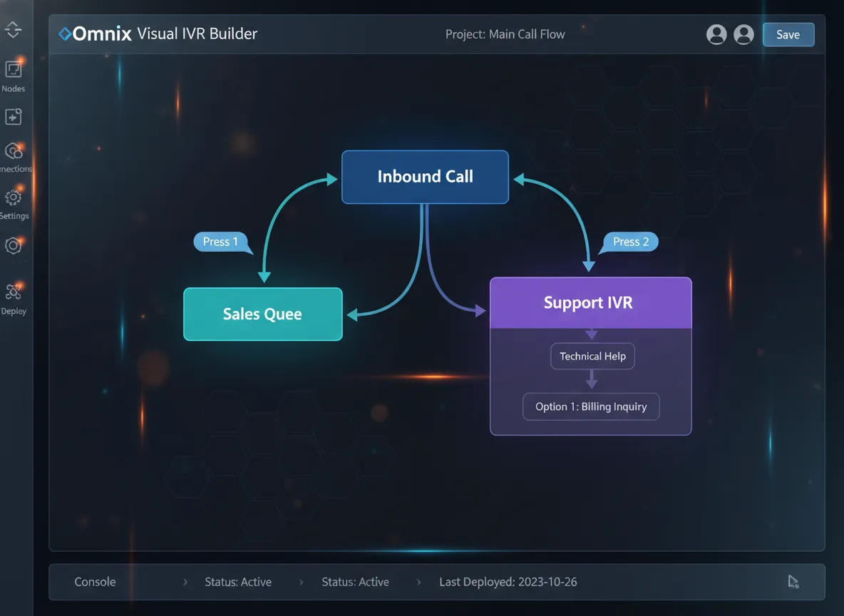844x616 pixels.
Task: Click the cursor icon in the console bar
Action: [x=793, y=582]
